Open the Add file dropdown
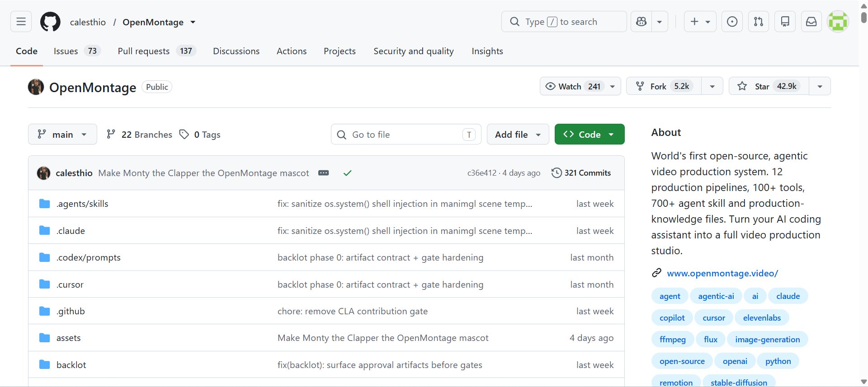 [x=518, y=134]
